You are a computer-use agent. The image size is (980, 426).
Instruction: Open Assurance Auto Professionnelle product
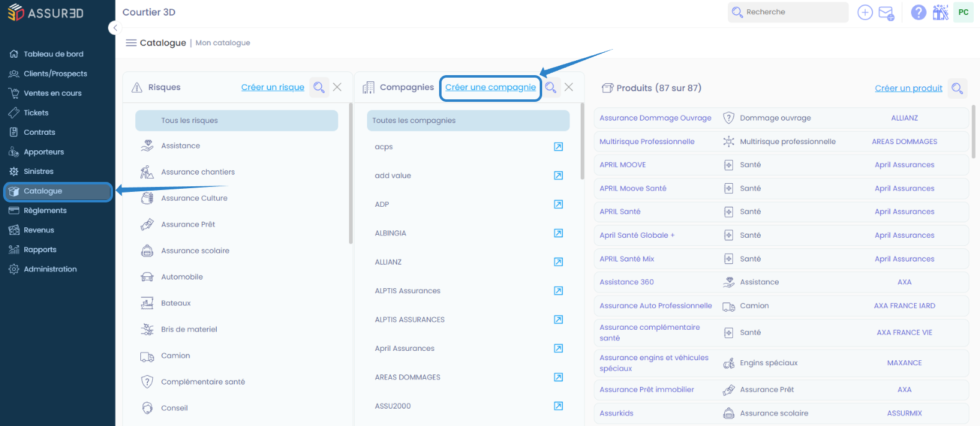(656, 306)
